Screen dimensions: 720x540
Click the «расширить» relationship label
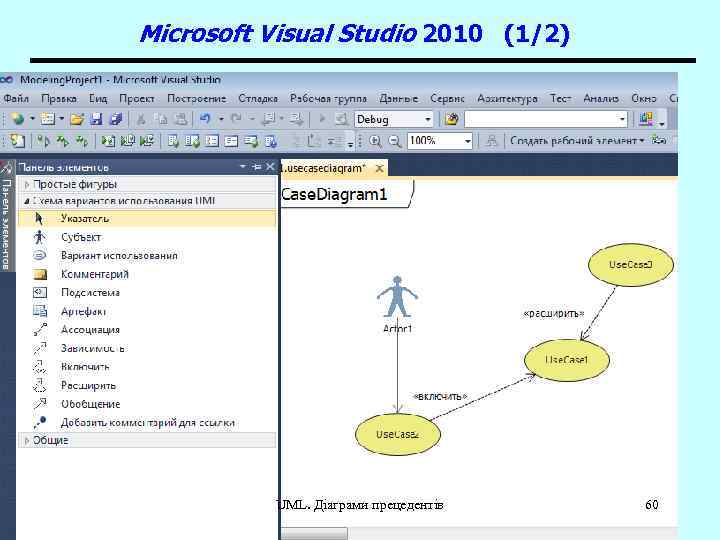(x=553, y=313)
